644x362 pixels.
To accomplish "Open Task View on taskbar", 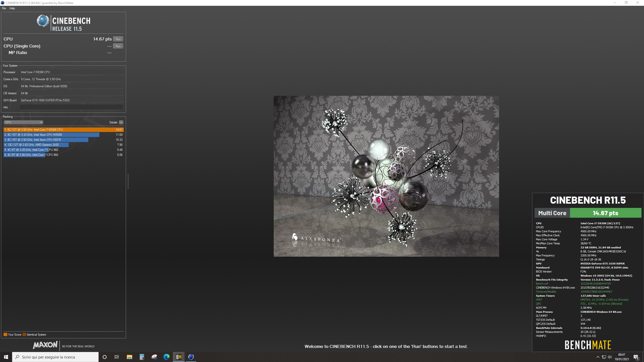I will [x=117, y=357].
